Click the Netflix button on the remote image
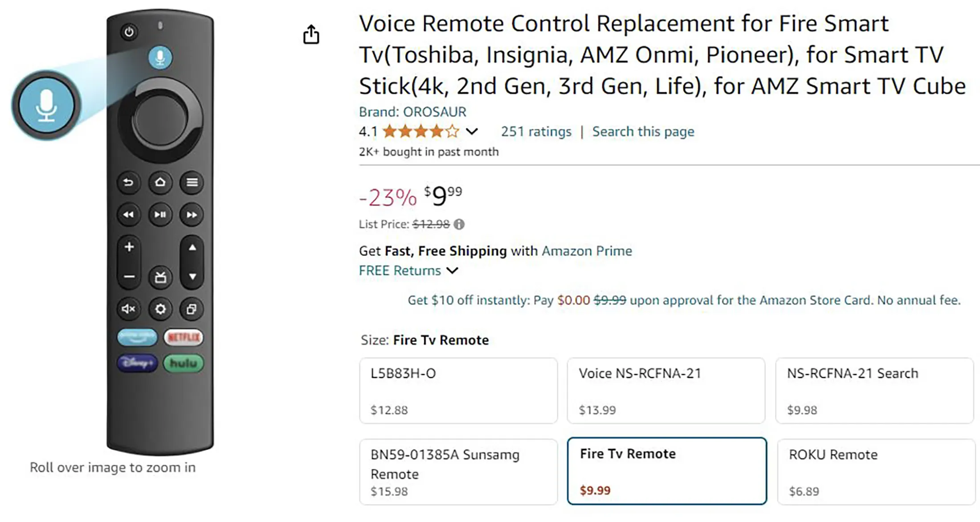980x522 pixels. pos(184,337)
